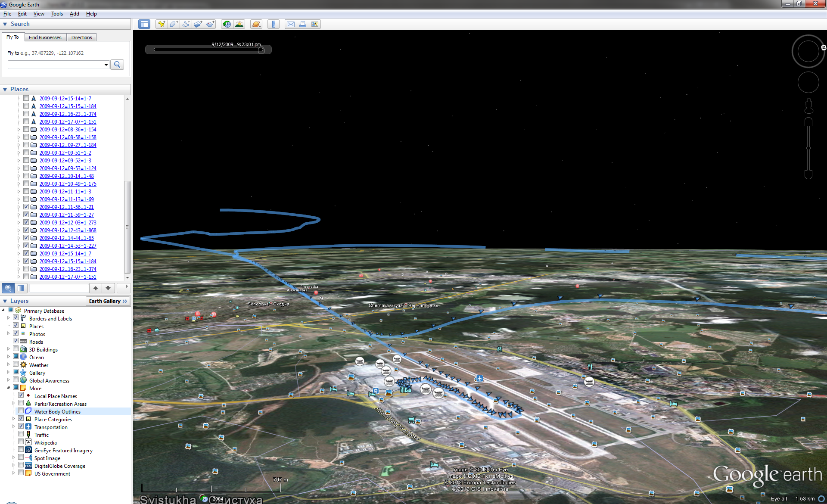The height and width of the screenshot is (504, 827).
Task: Click the search magnifier button
Action: [x=117, y=65]
